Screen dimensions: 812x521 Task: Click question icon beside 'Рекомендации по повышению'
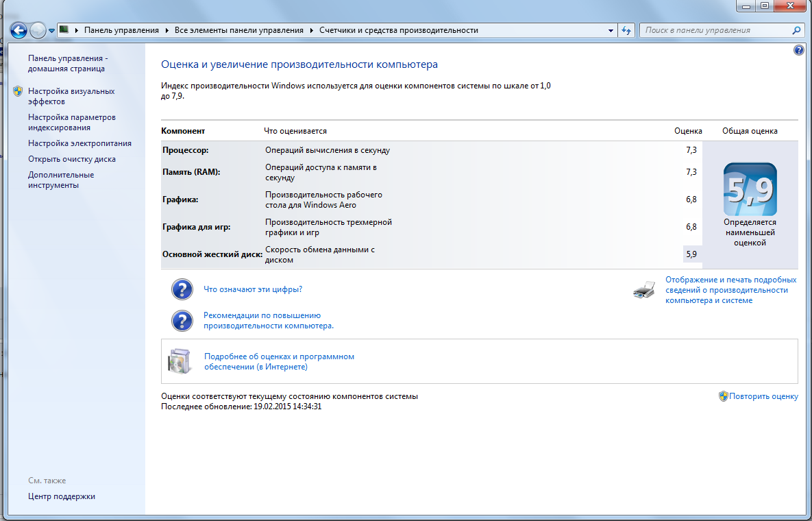(182, 321)
